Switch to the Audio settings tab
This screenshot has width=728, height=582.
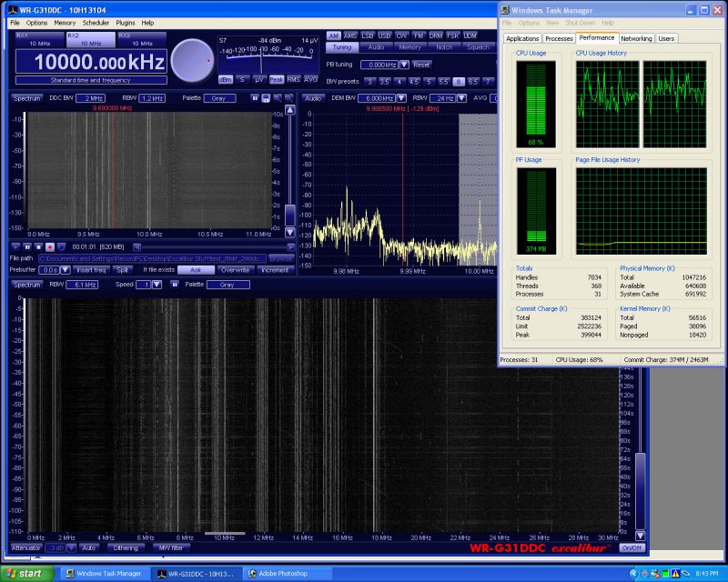[x=376, y=47]
